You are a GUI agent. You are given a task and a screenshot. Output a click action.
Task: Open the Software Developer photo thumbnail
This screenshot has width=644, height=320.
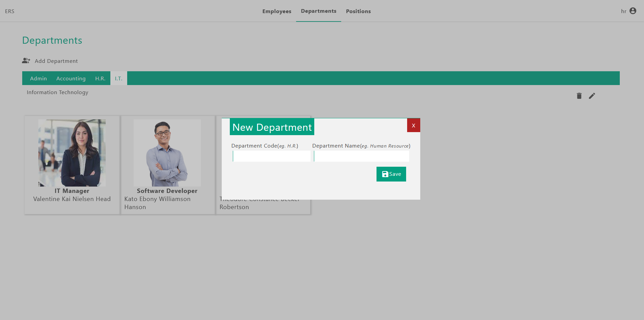167,153
